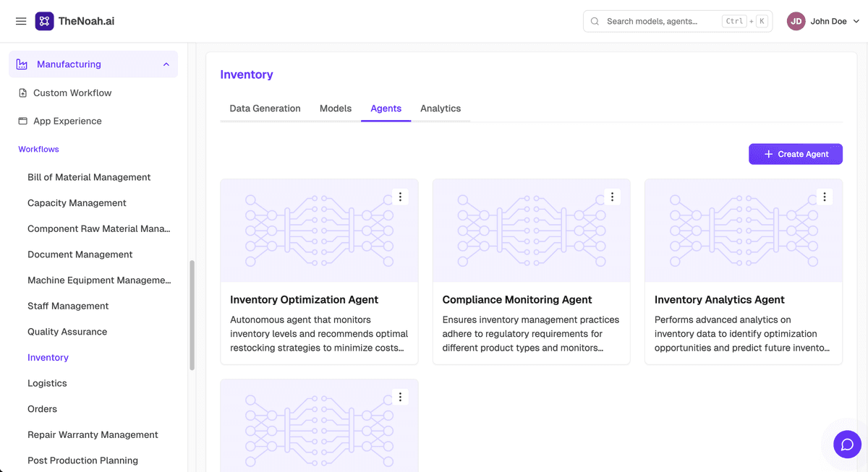
Task: Switch to the Data Generation tab
Action: [x=265, y=108]
